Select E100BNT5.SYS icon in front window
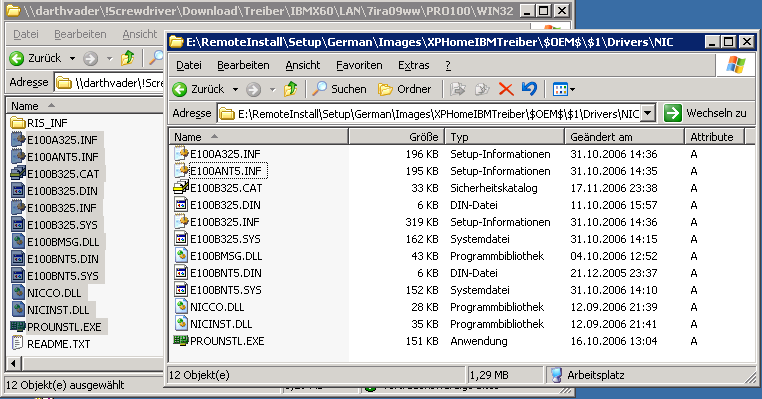This screenshot has width=762, height=399. (181, 290)
